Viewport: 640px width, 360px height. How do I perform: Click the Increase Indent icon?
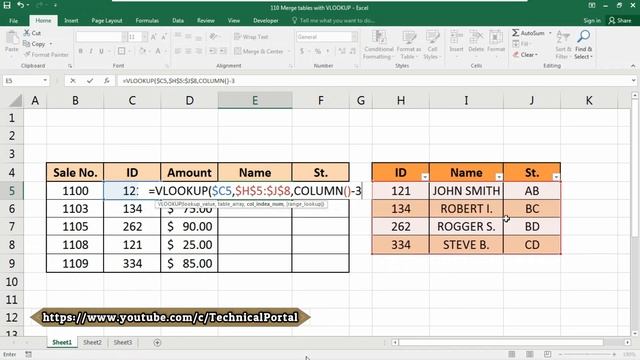click(223, 51)
